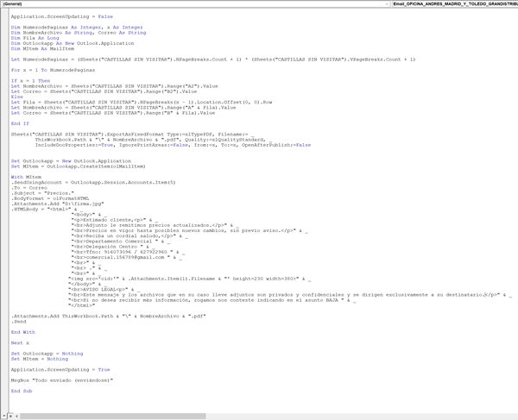Screen dimensions: 518x420
Task: Click the 'Next x' line
Action: [20, 342]
